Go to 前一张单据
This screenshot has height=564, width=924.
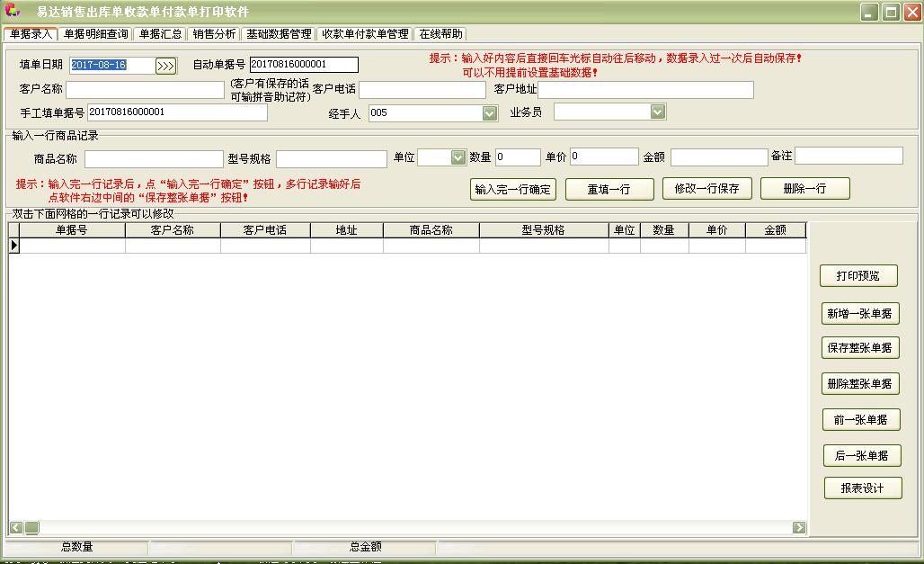tap(861, 420)
